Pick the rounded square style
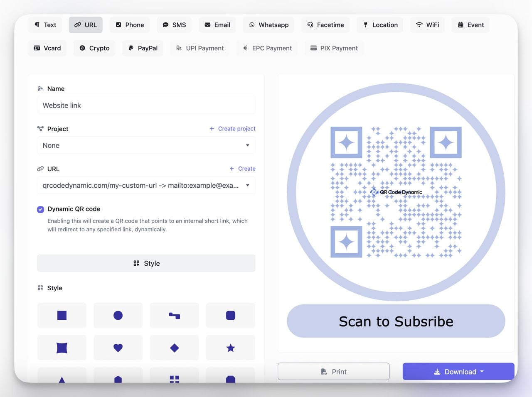 click(231, 316)
